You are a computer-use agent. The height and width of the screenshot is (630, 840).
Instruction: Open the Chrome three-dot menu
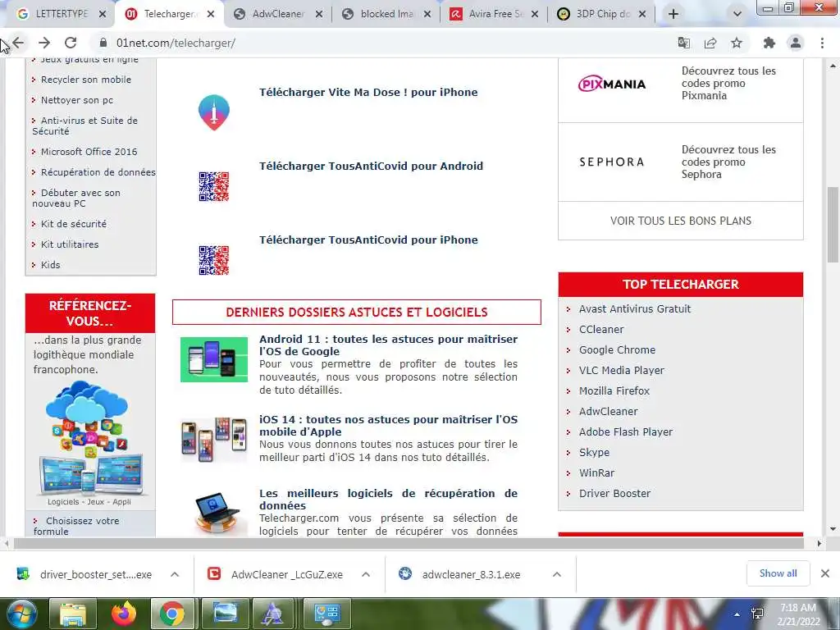(x=822, y=43)
